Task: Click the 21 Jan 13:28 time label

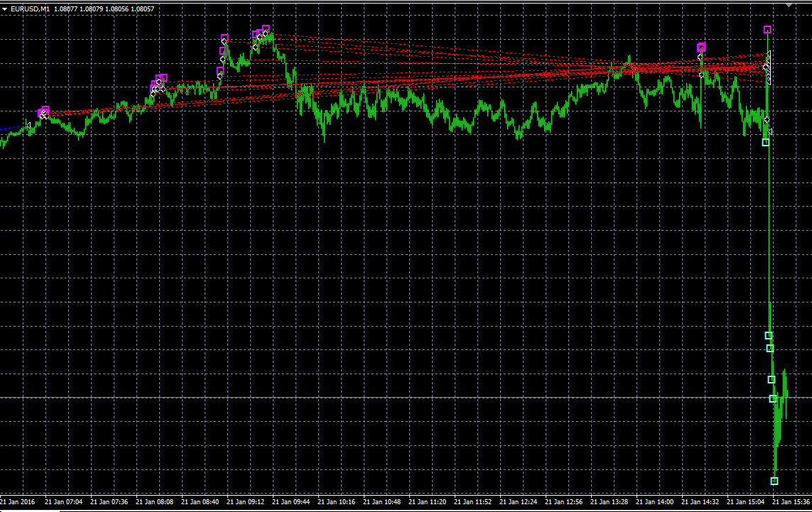Action: (x=609, y=501)
